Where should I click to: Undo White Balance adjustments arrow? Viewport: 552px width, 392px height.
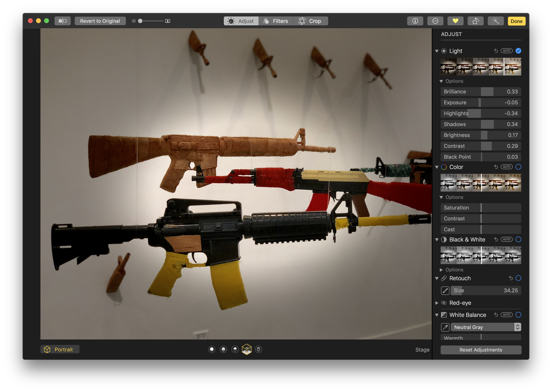pos(496,315)
